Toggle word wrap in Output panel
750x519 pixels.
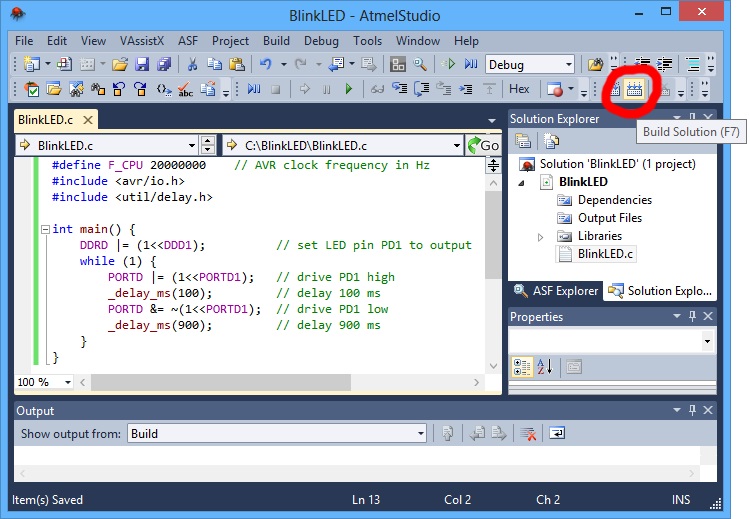556,433
